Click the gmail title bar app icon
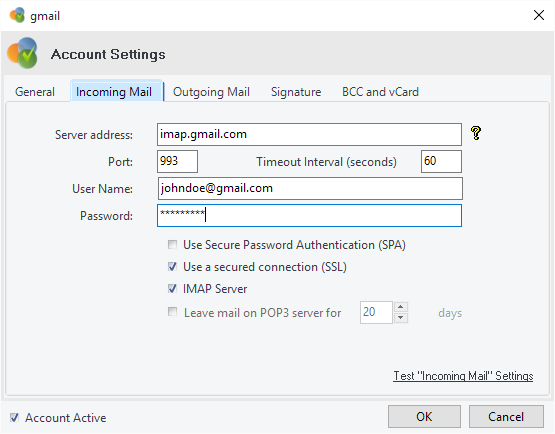Screen dimensions: 555x434 (17, 15)
